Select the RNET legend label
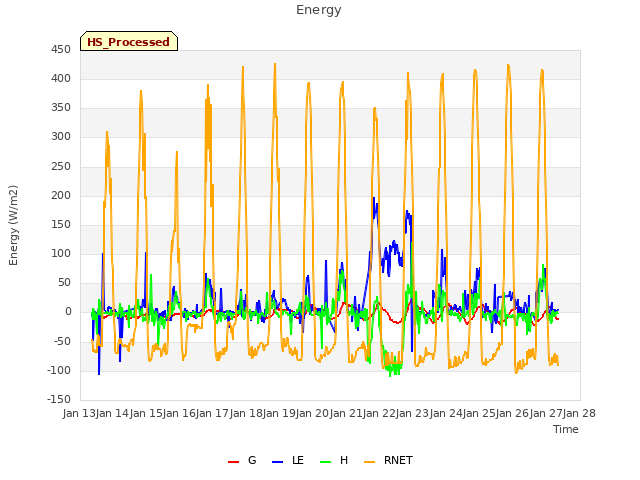640x480 pixels. click(x=398, y=460)
